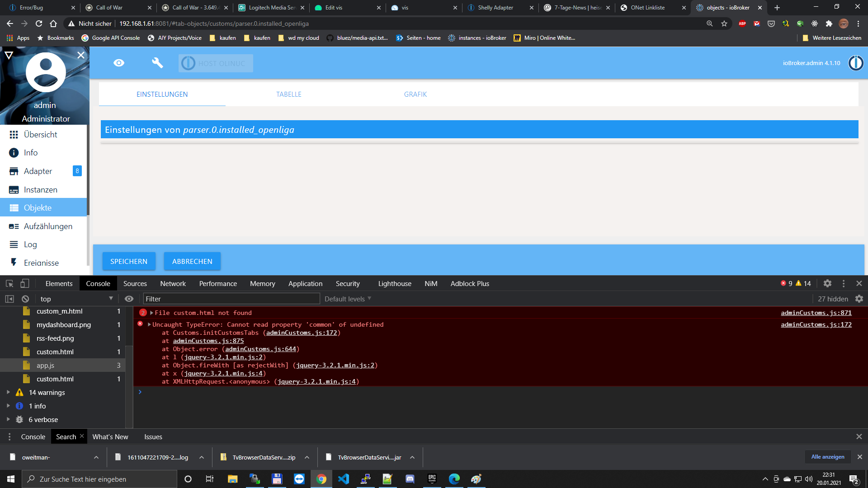This screenshot has width=868, height=488.
Task: Click the eye icon in ioBroker toolbar
Action: (x=118, y=63)
